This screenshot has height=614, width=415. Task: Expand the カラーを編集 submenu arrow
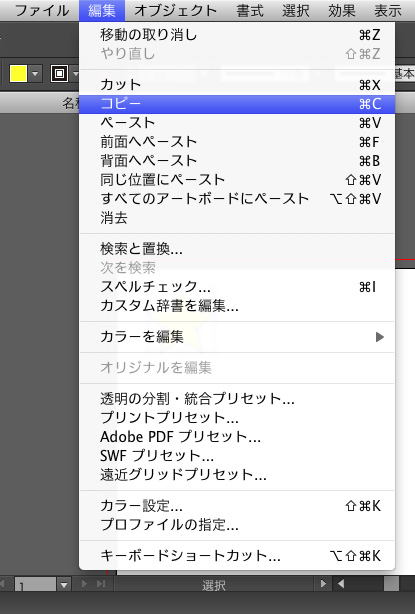(x=380, y=337)
